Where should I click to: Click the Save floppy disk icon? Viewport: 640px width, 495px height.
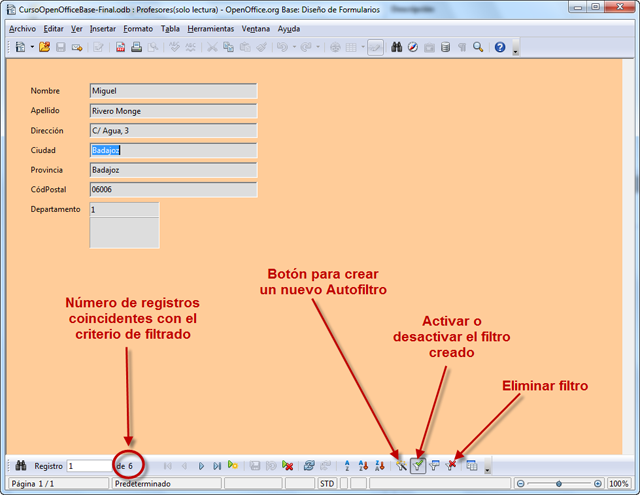[x=60, y=47]
